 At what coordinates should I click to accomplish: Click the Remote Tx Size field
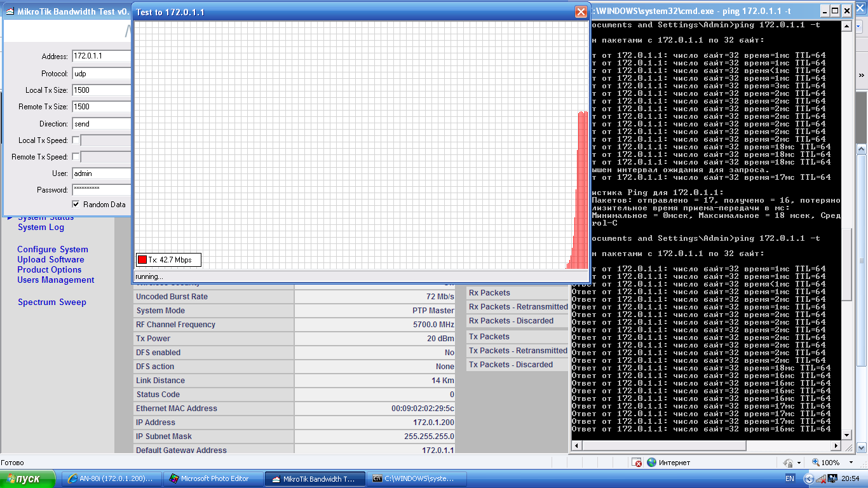(101, 107)
